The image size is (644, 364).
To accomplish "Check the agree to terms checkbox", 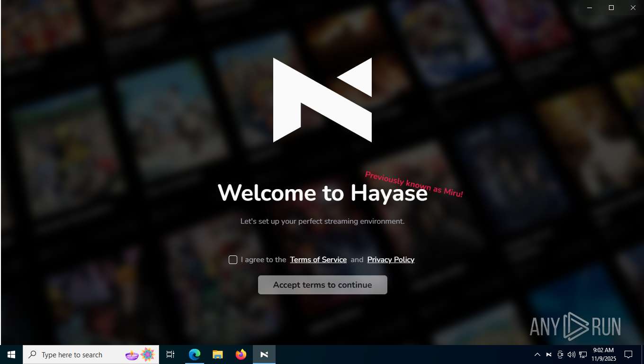I will tap(233, 260).
